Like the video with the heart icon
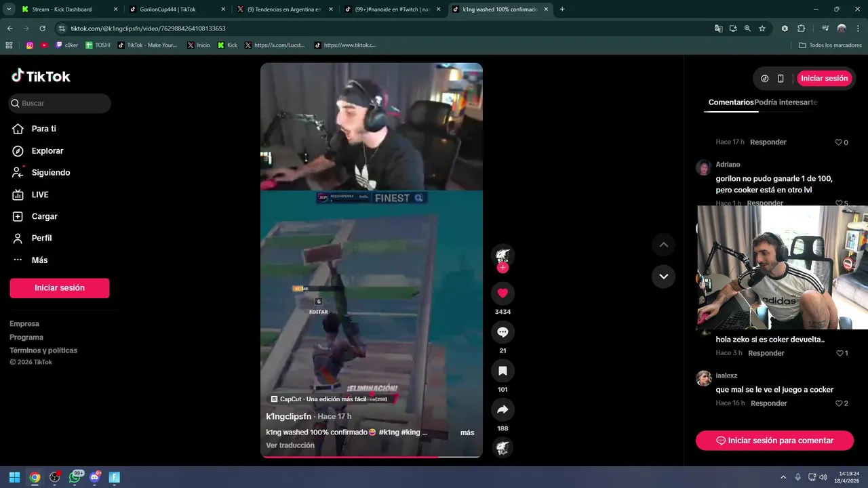Screen dimensions: 868x488 click(x=502, y=293)
